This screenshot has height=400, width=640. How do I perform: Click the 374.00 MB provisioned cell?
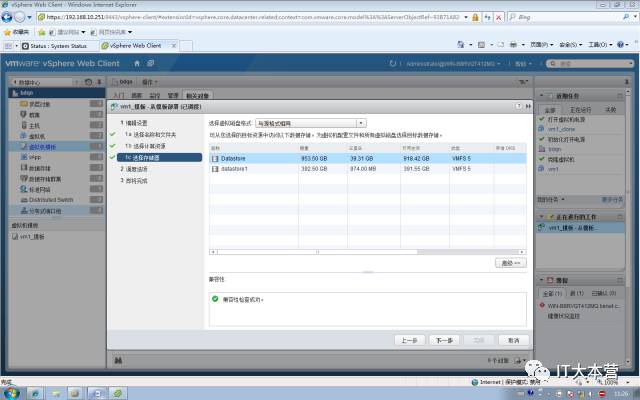(363, 169)
